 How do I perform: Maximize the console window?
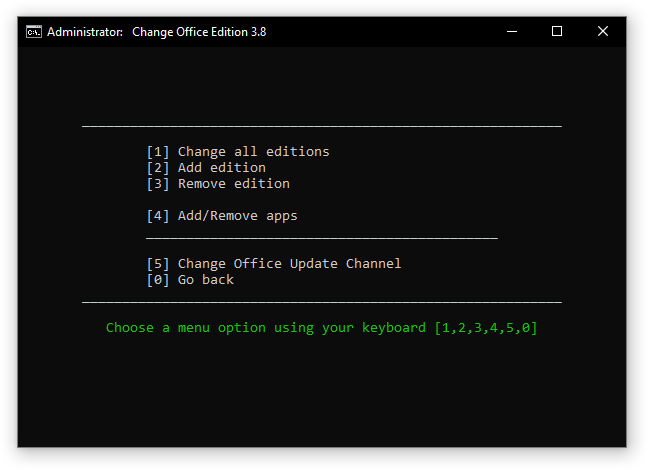[x=557, y=31]
